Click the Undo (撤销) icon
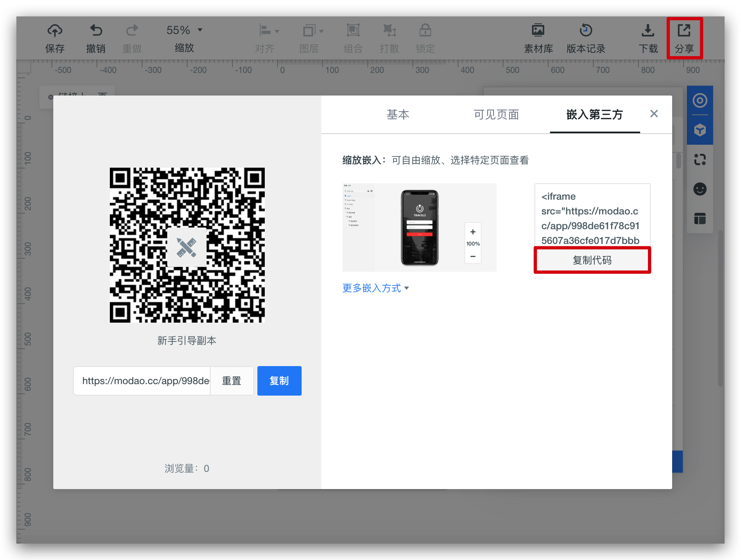Image resolution: width=741 pixels, height=560 pixels. [x=96, y=30]
